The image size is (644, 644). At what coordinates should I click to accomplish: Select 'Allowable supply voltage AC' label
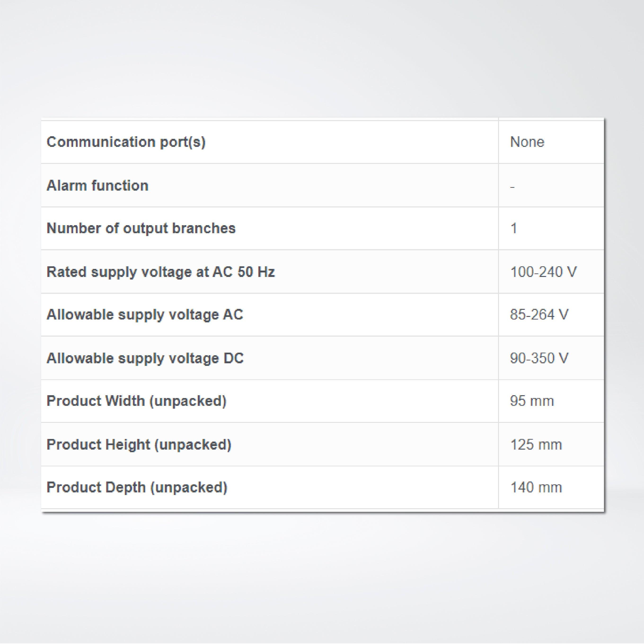click(x=145, y=315)
